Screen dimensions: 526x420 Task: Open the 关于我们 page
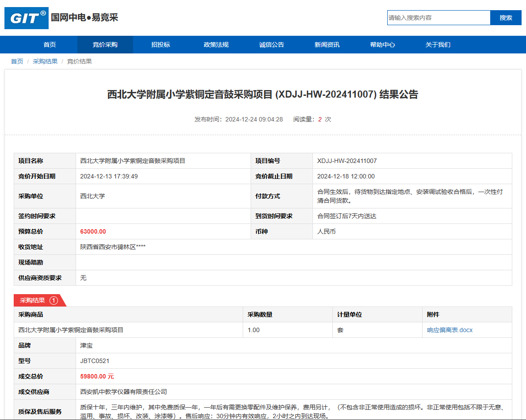(438, 45)
